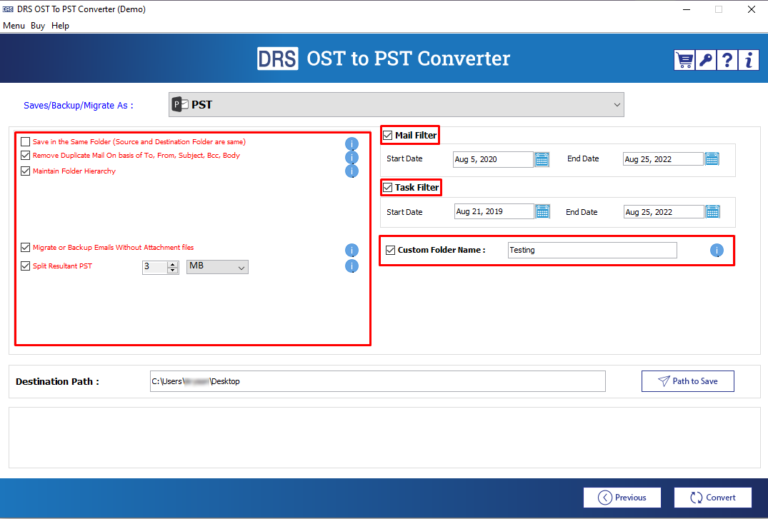Enable Save in the Same Folder checkbox
This screenshot has height=519, width=768.
[26, 142]
